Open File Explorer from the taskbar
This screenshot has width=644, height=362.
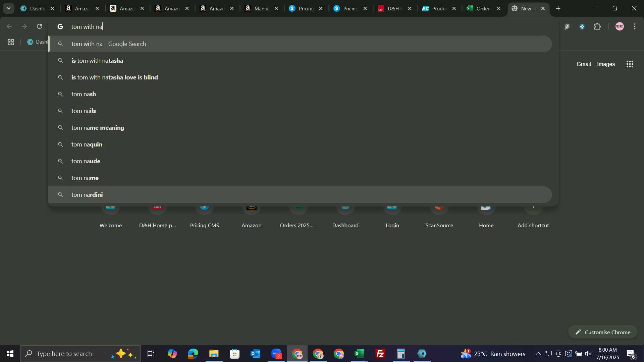tap(214, 354)
